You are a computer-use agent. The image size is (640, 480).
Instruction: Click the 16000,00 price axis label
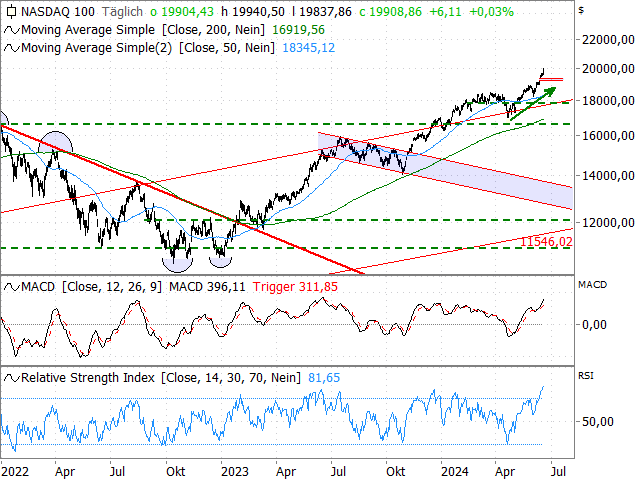pos(608,136)
